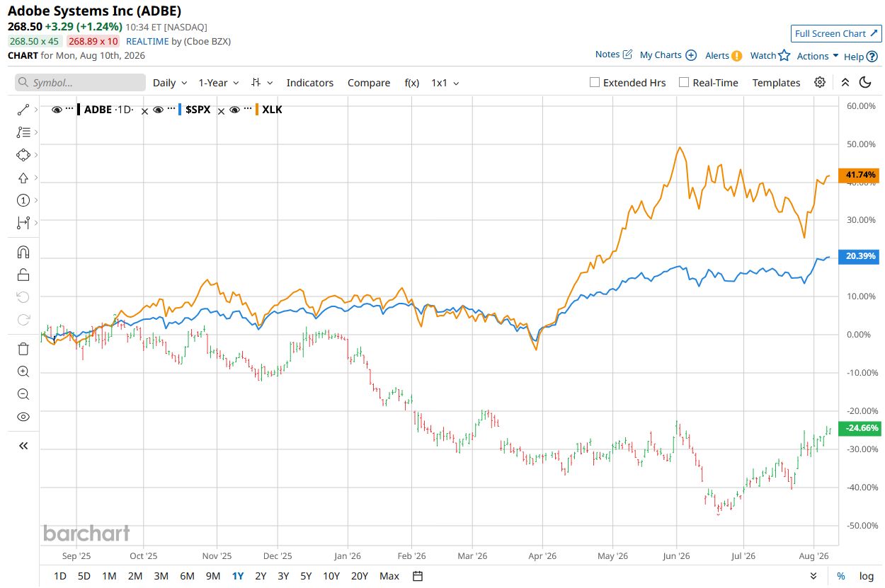Screen dimensions: 885x588
Task: Expand the shapes tool flyout arrow
Action: coord(35,155)
